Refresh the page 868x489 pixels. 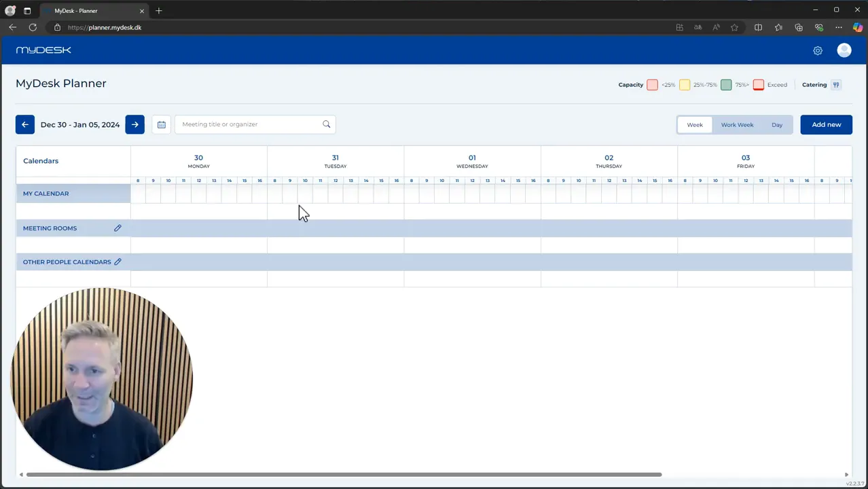point(33,27)
